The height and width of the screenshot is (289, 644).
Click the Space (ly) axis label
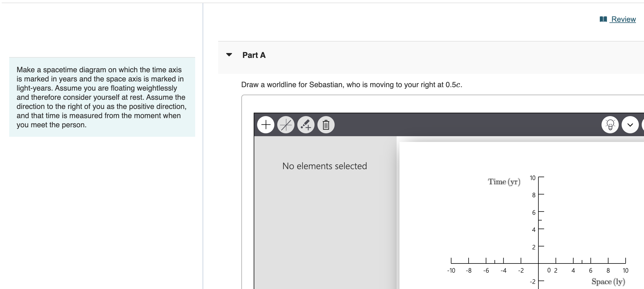[x=608, y=282]
